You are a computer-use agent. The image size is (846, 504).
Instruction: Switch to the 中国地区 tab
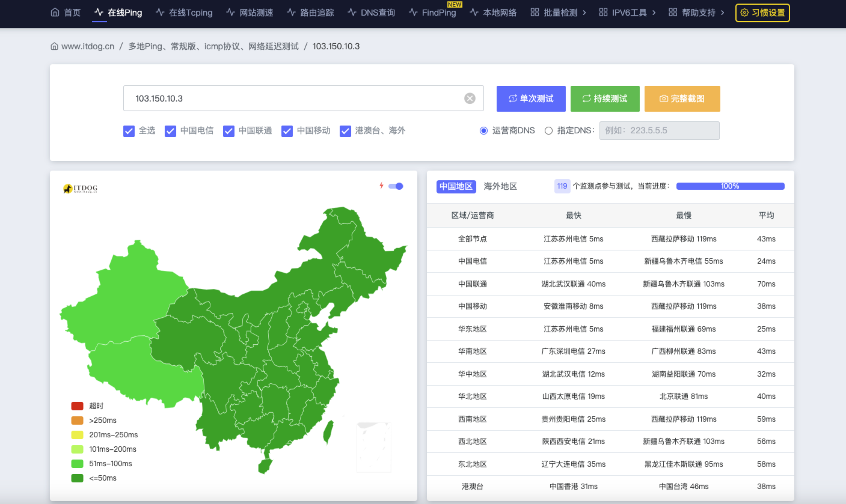(x=456, y=186)
